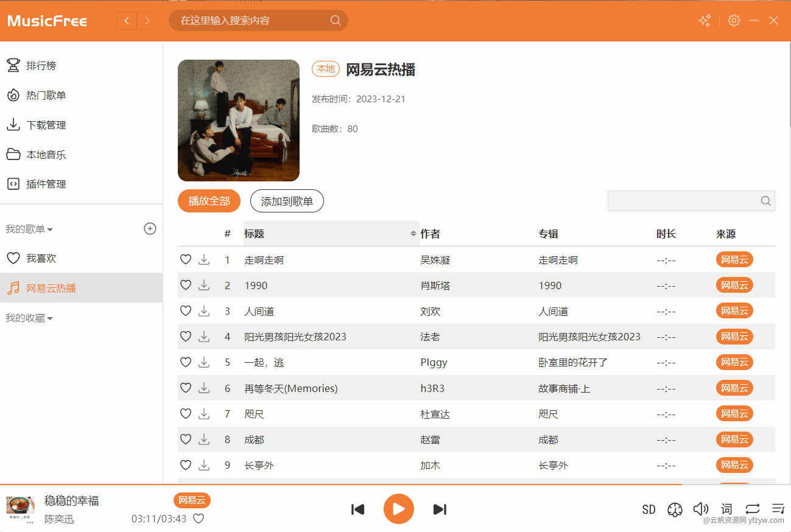The height and width of the screenshot is (532, 791).
Task: Like the song 阳光男孩阳光女孩2023
Action: (186, 337)
